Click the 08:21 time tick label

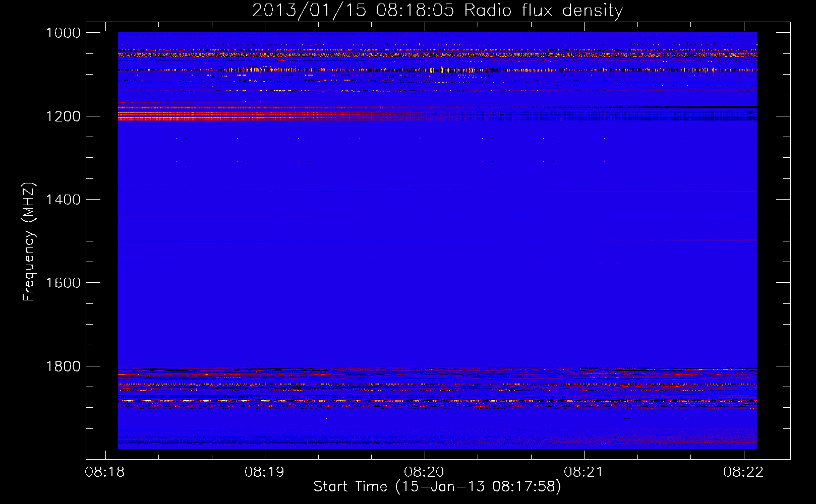click(x=584, y=472)
